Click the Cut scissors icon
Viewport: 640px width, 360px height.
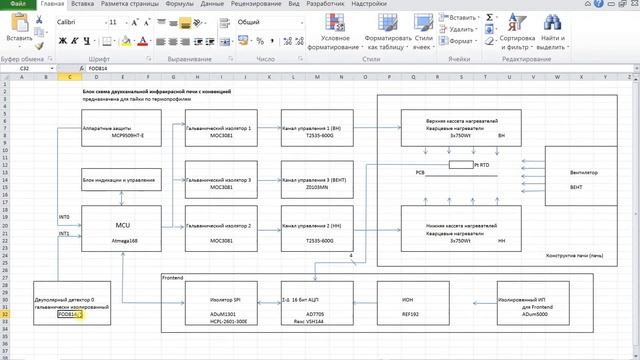[x=39, y=20]
